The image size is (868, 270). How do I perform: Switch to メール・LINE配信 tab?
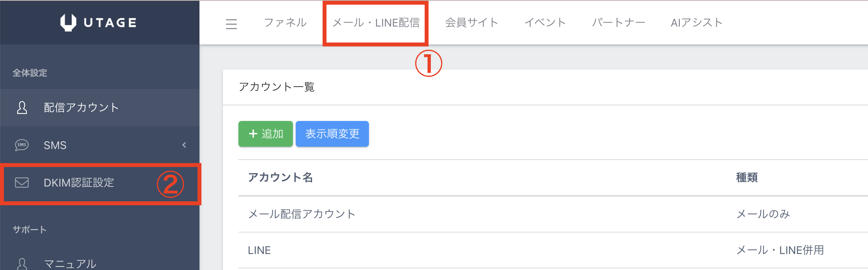376,23
